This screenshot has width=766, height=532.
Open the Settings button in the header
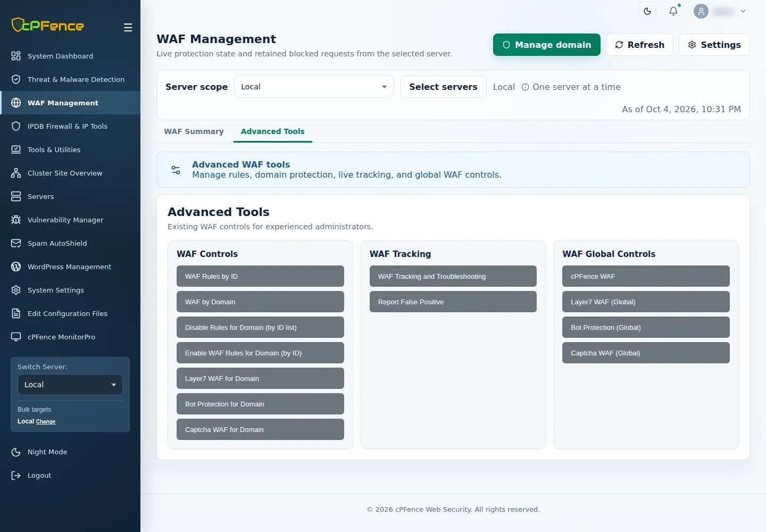[x=714, y=45]
